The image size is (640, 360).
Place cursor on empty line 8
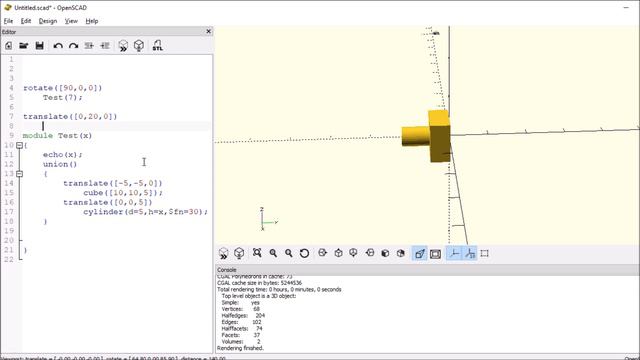(x=116, y=126)
